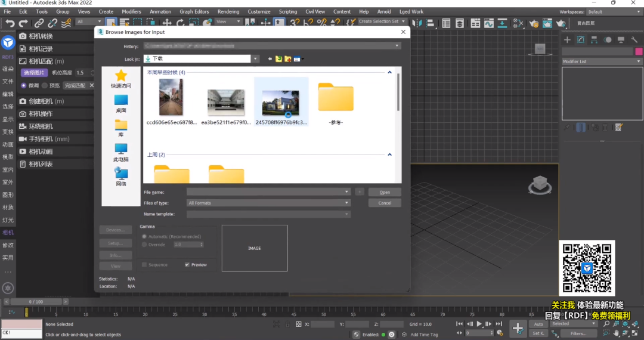644x340 pixels.
Task: Click the Go up one folder icon
Action: 279,59
